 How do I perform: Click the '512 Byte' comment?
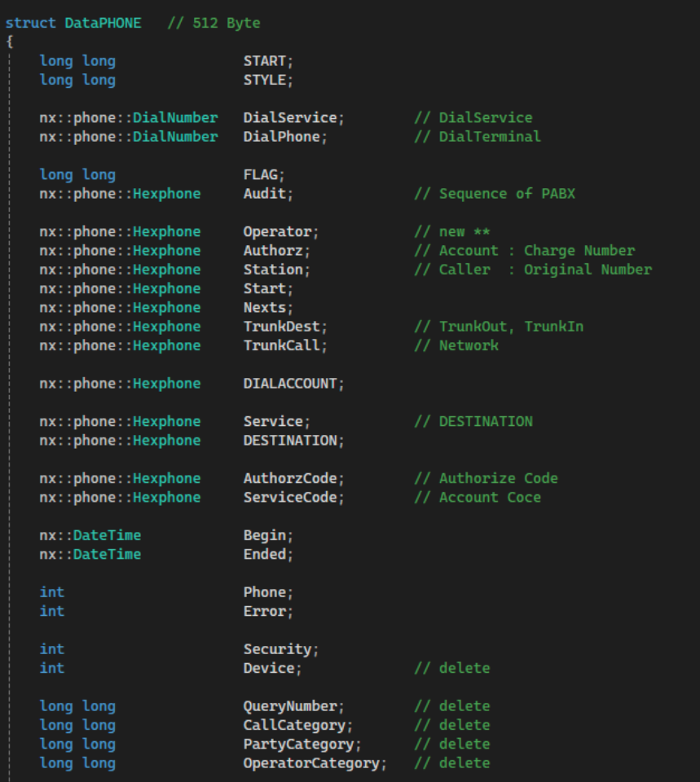(214, 23)
